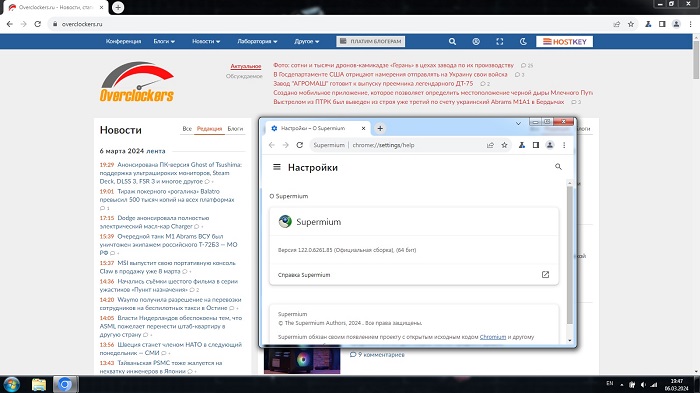Switch to the Редакция news tab

pyautogui.click(x=209, y=129)
